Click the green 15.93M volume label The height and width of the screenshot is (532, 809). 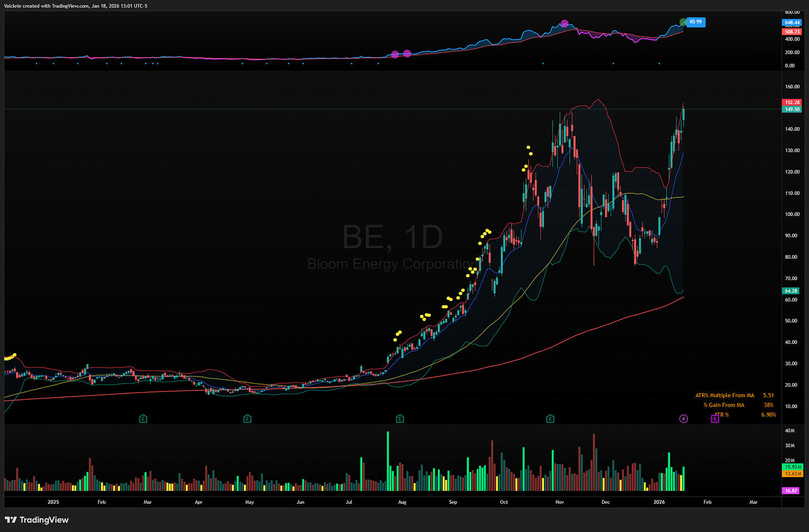[x=792, y=467]
